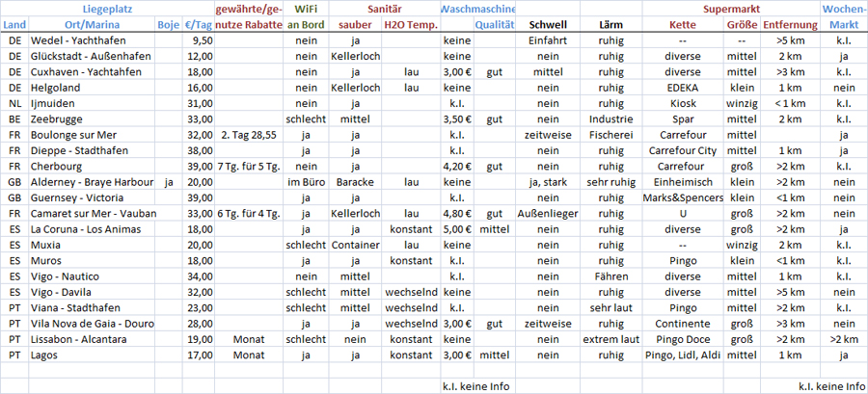Click the 'Pingo, Lidl, Aldi' cell

pyautogui.click(x=683, y=355)
